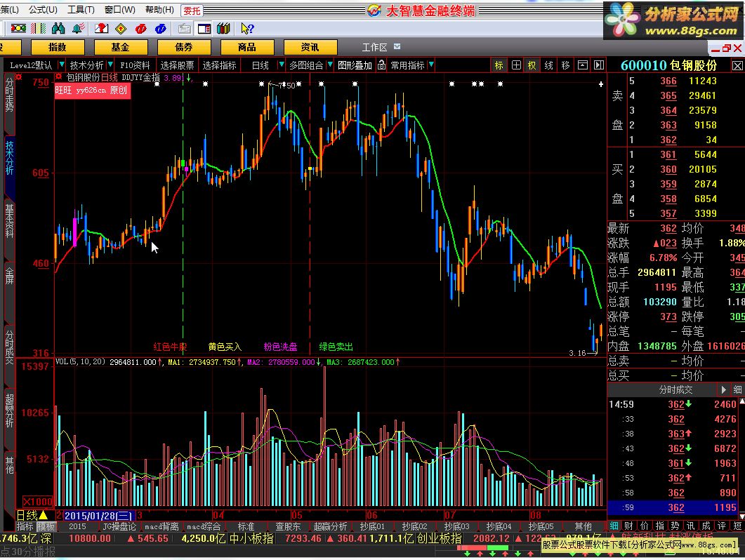Open the 窗口(W) menu

120,10
